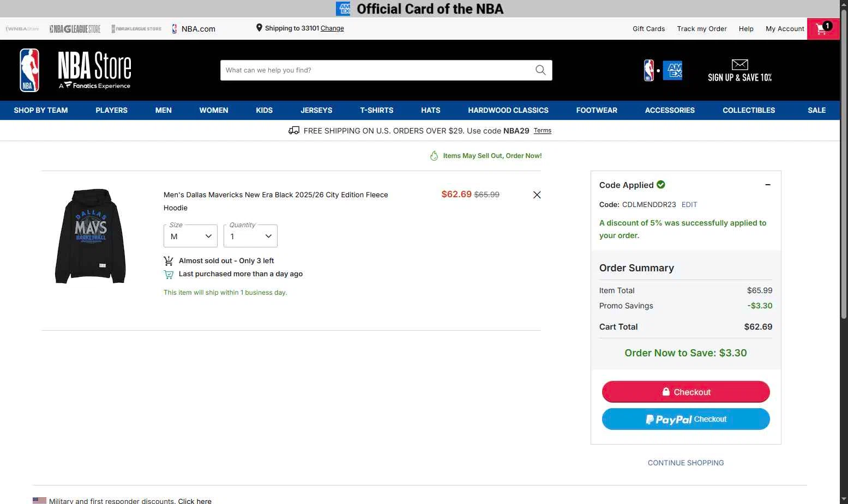Click the 'Almost sold out' cart icon
Viewport: 848px width, 504px height.
coord(169,261)
